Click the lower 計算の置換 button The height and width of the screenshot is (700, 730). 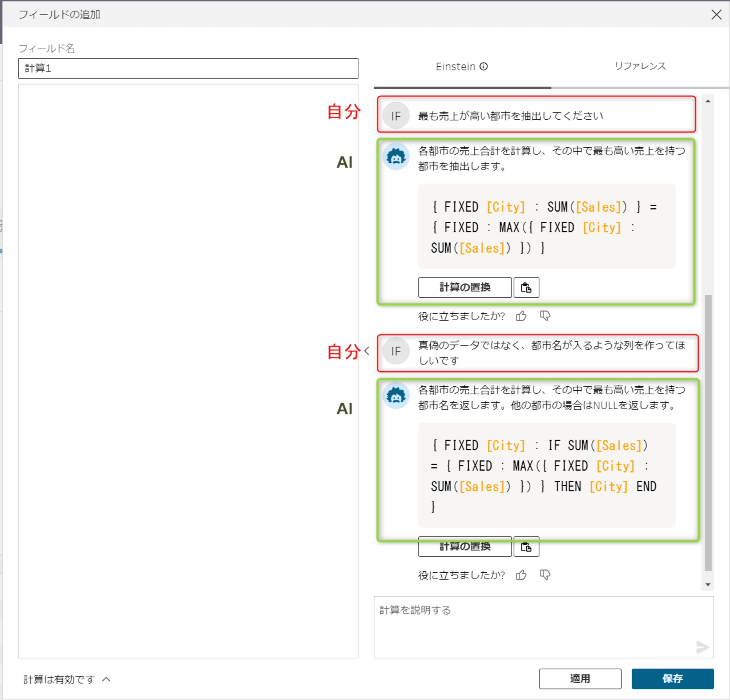tap(465, 546)
